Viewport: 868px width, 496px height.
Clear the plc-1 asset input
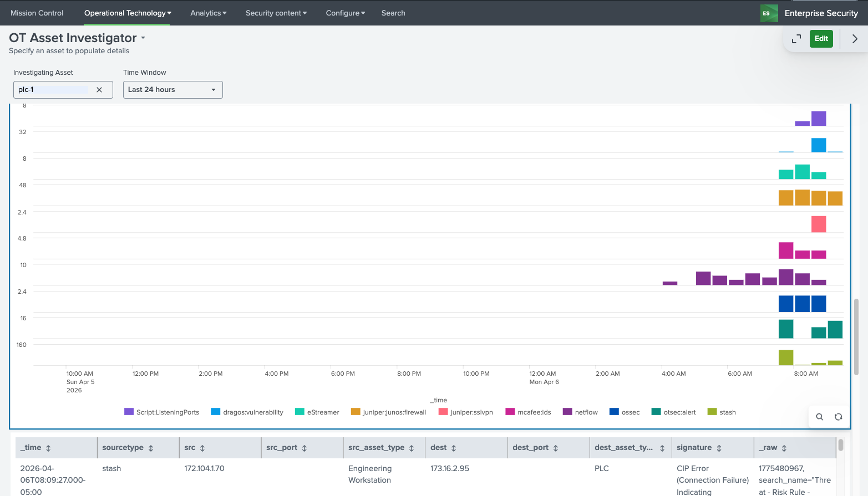99,90
